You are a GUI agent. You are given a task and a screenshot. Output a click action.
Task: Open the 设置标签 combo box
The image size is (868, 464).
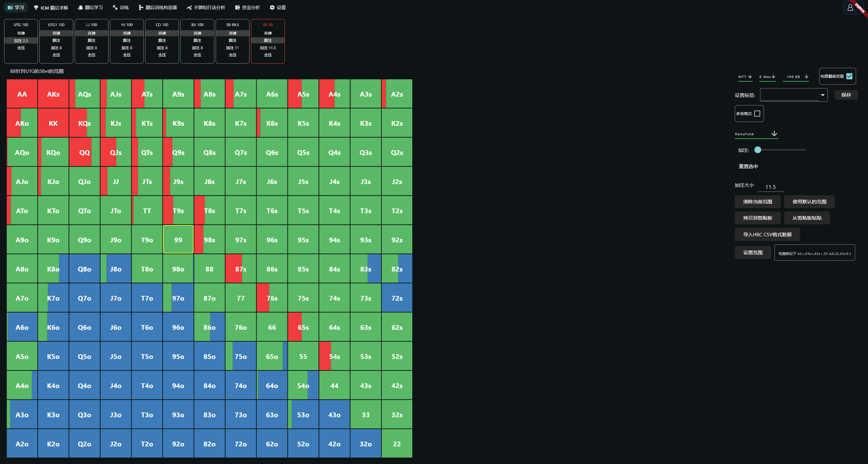(794, 95)
